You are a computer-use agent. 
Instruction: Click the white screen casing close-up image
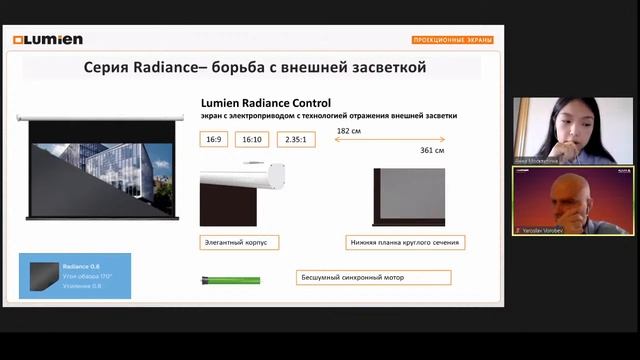click(242, 194)
